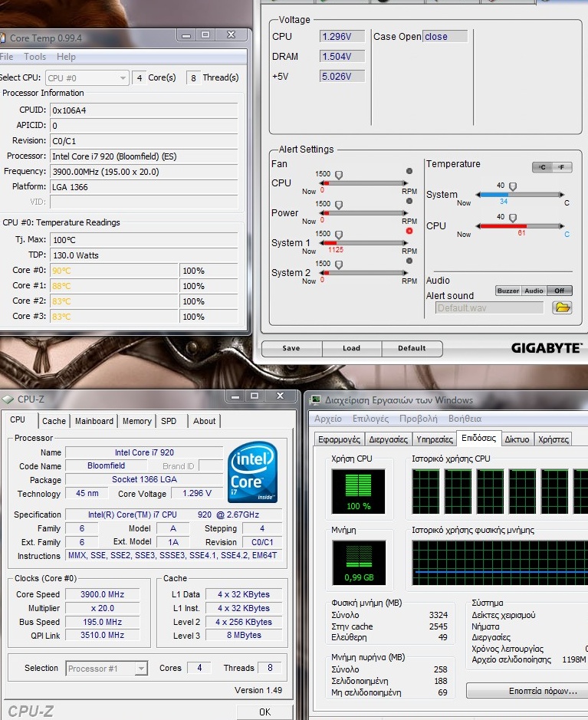Open the Tools menu in Core Temp
Viewport: 588px width, 720px height.
(x=35, y=57)
